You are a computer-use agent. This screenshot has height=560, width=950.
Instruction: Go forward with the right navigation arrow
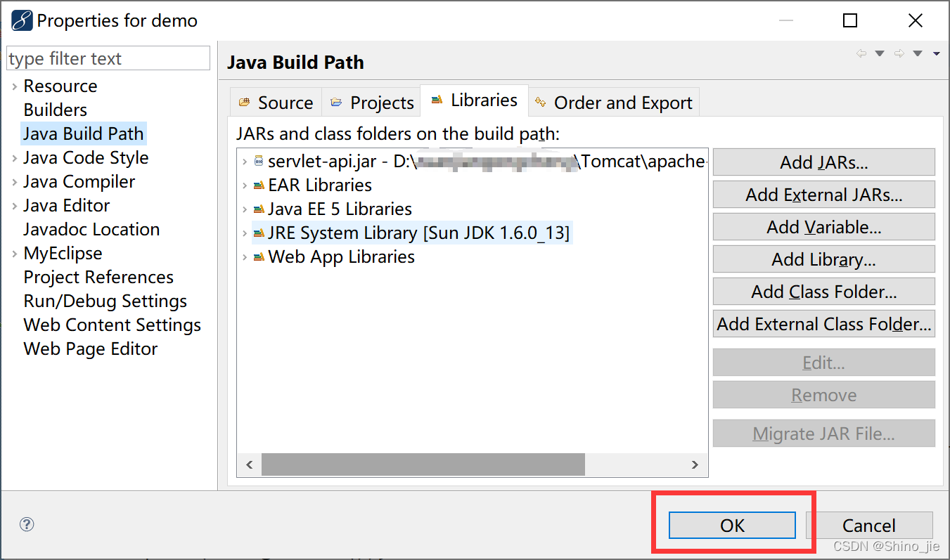pyautogui.click(x=899, y=53)
